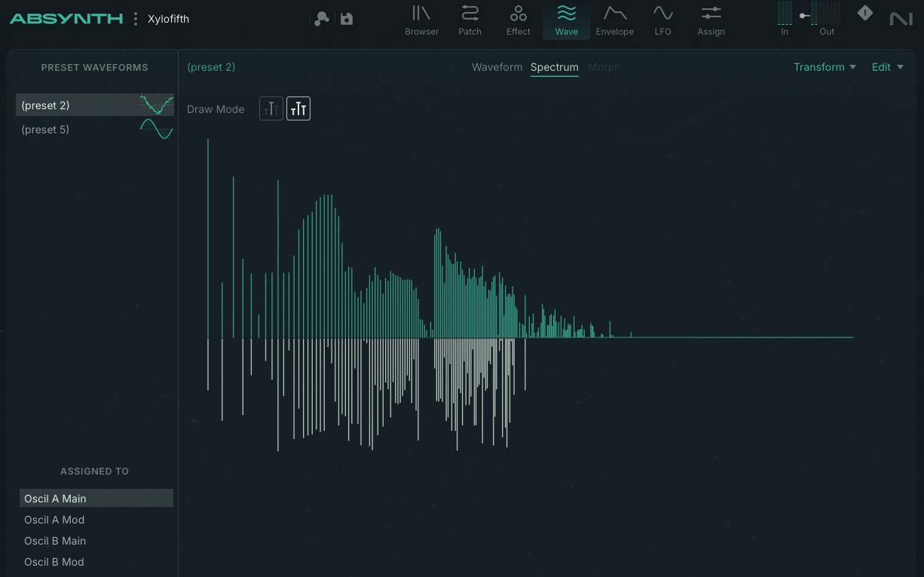Enable single-partial draw mode

271,108
